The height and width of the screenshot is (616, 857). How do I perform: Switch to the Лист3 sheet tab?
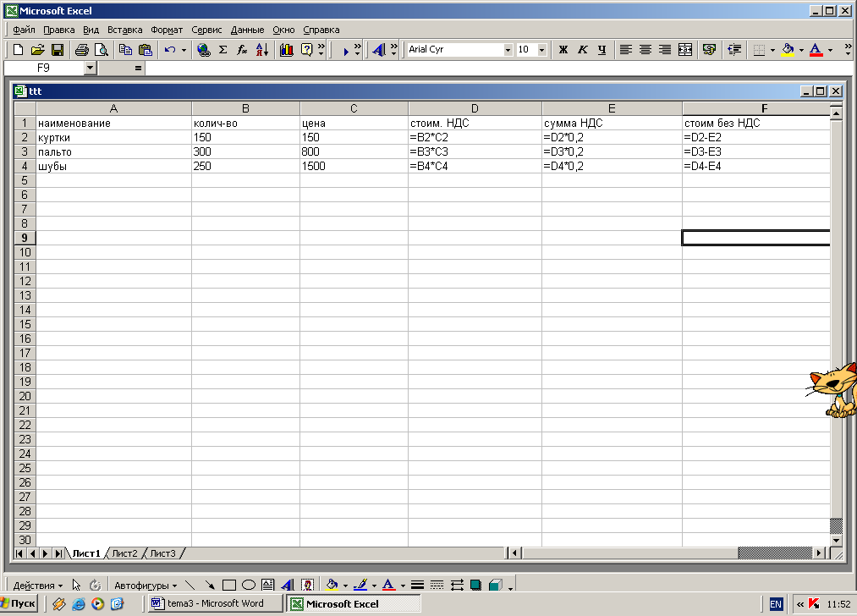tap(163, 553)
